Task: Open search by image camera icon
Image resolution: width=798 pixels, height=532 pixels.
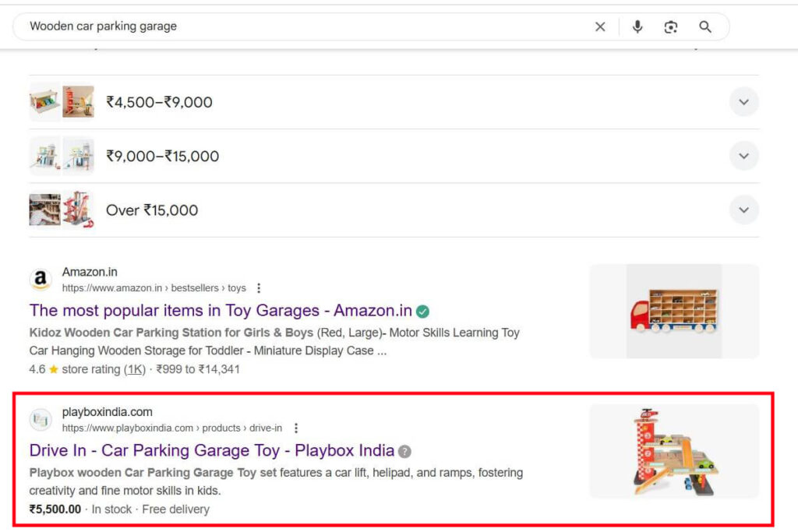Action: (x=671, y=27)
